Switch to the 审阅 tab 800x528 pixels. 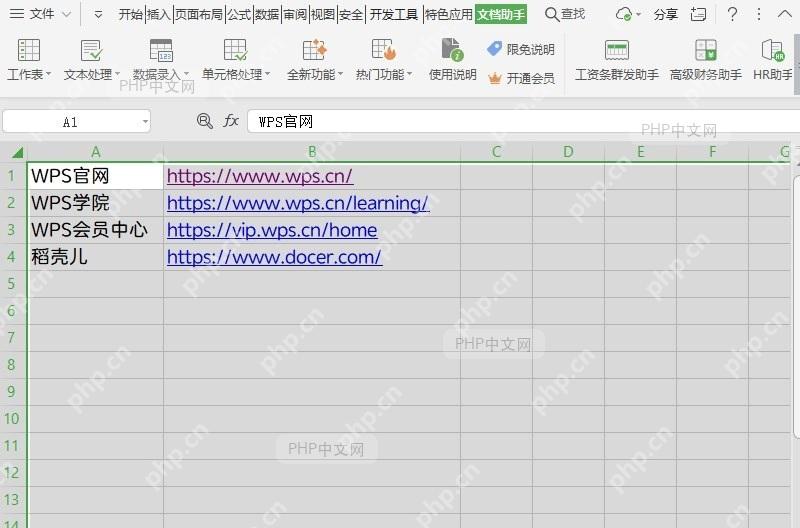click(295, 14)
